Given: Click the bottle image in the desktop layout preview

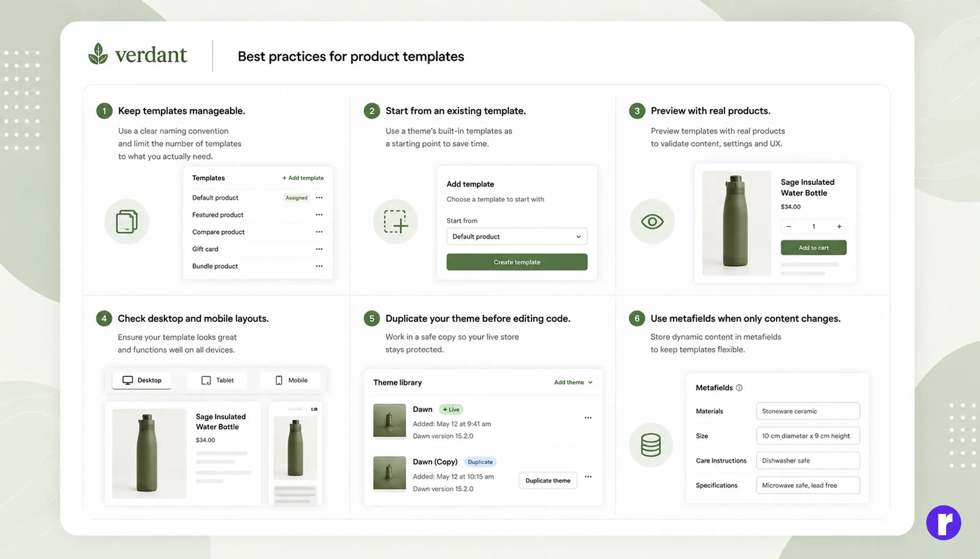Looking at the screenshot, I should tap(149, 454).
